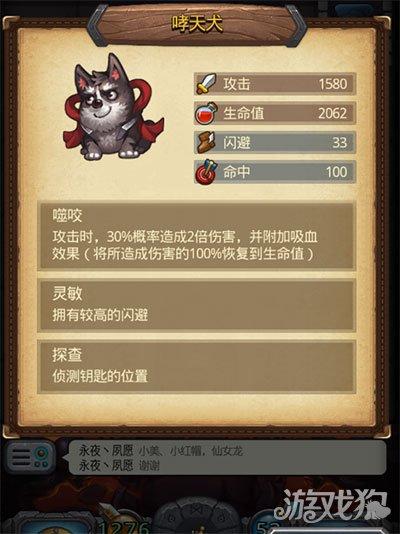400x534 pixels.
Task: Click the 小美、小红帽、仙女龙 chat line
Action: pos(191,451)
